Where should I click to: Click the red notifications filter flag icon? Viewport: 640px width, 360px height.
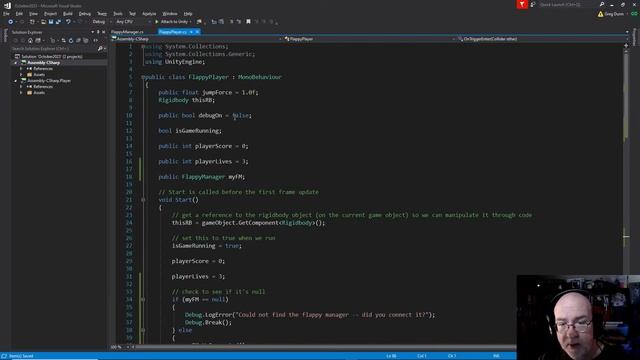[522, 4]
